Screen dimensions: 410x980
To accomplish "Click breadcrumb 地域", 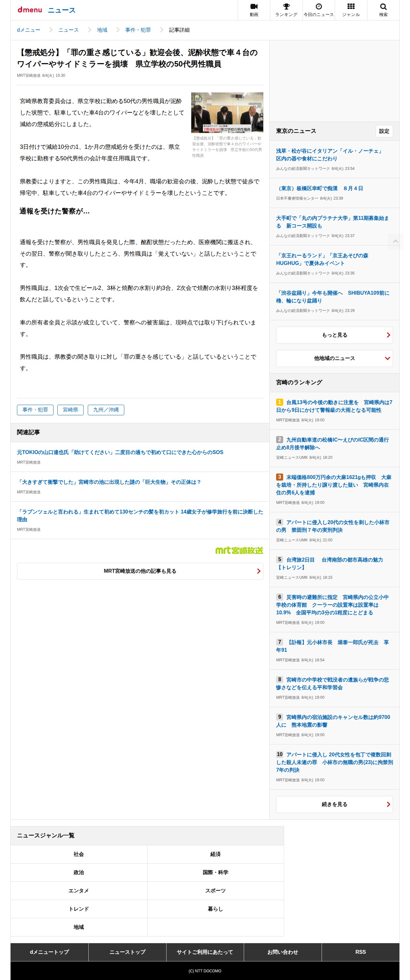I will (x=102, y=30).
